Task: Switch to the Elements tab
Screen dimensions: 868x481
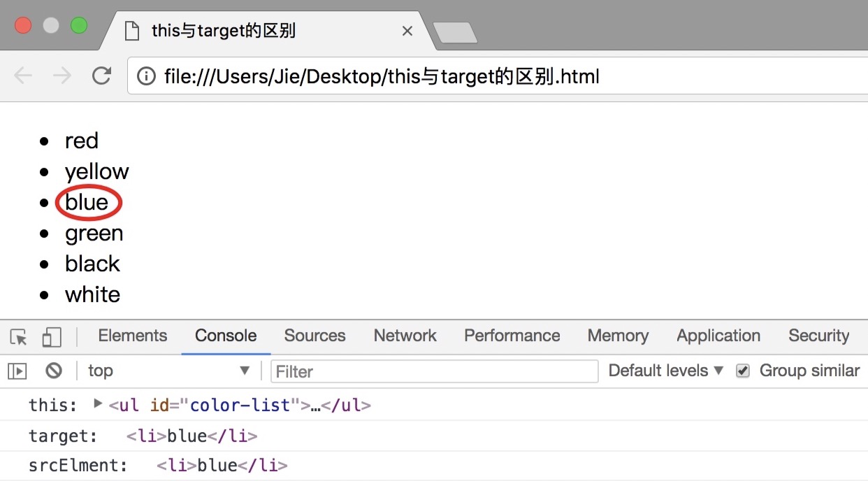Action: (133, 336)
